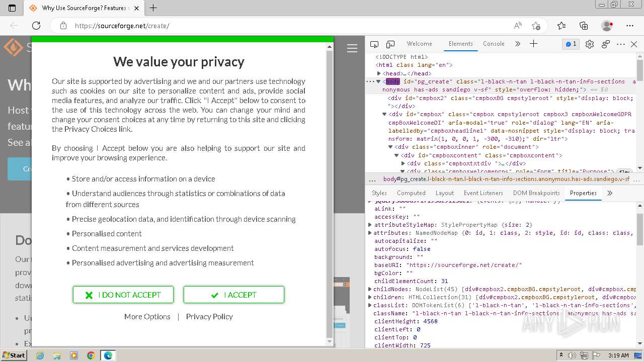The width and height of the screenshot is (644, 362).
Task: Click the privacy dialog scrollbar
Action: coord(330,194)
